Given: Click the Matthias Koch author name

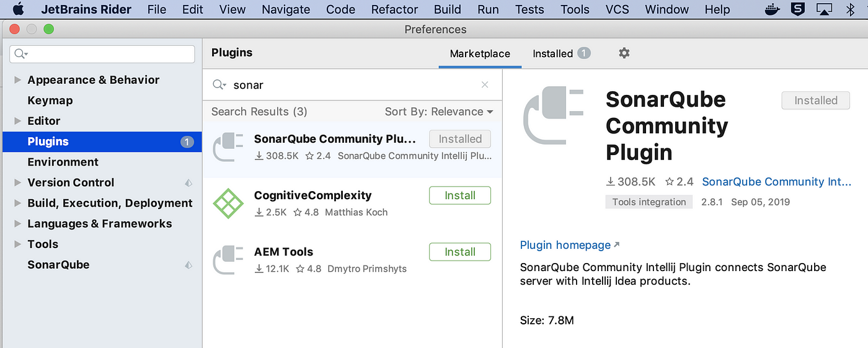Looking at the screenshot, I should click(356, 212).
